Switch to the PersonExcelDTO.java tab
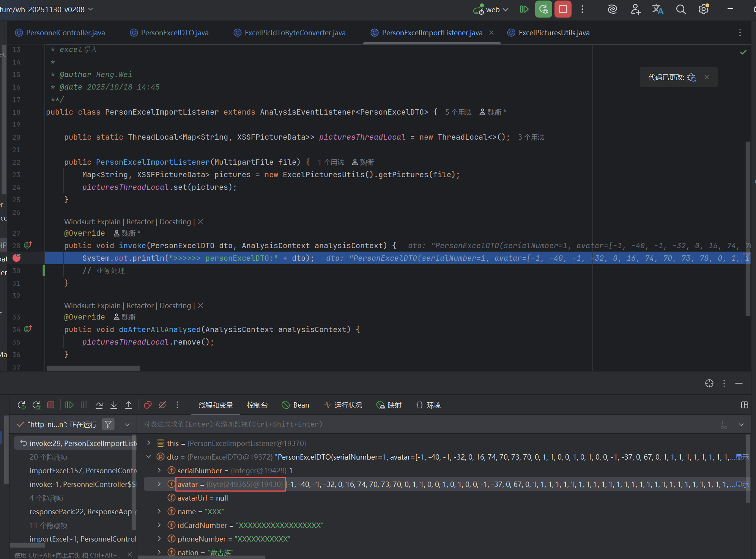This screenshot has height=559, width=756. pyautogui.click(x=175, y=33)
